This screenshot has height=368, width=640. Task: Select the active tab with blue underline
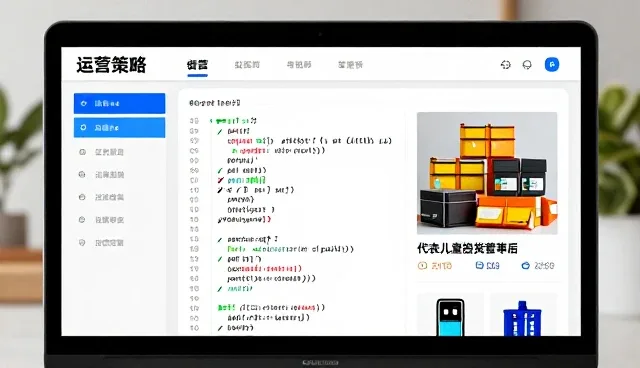pos(198,65)
